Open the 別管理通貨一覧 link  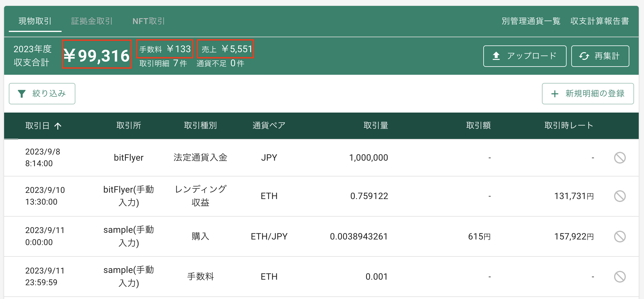[531, 21]
